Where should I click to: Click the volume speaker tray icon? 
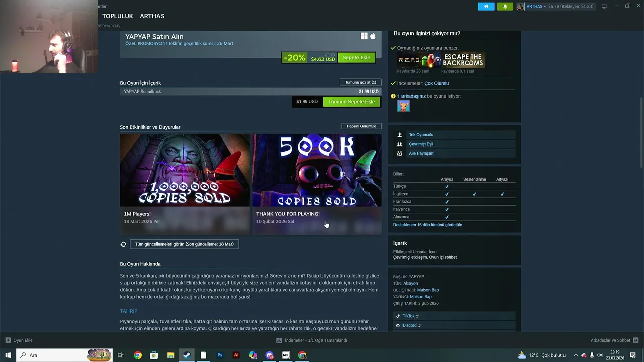(x=600, y=355)
